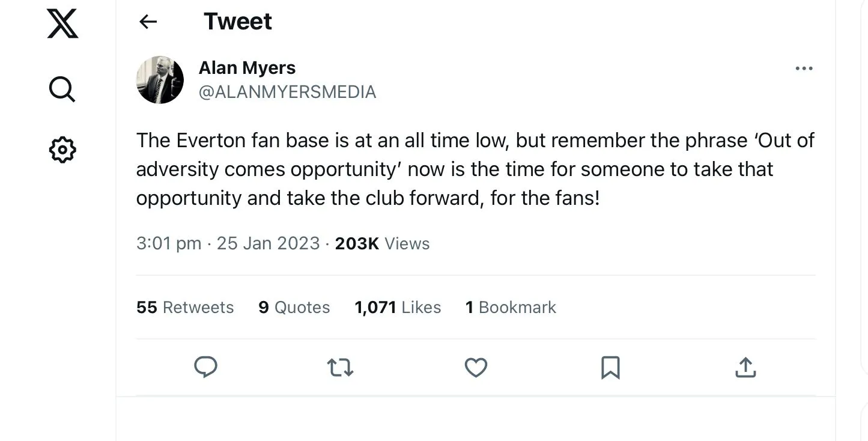View the 55 Retweets list
Screen dimensions: 868x441
point(185,308)
